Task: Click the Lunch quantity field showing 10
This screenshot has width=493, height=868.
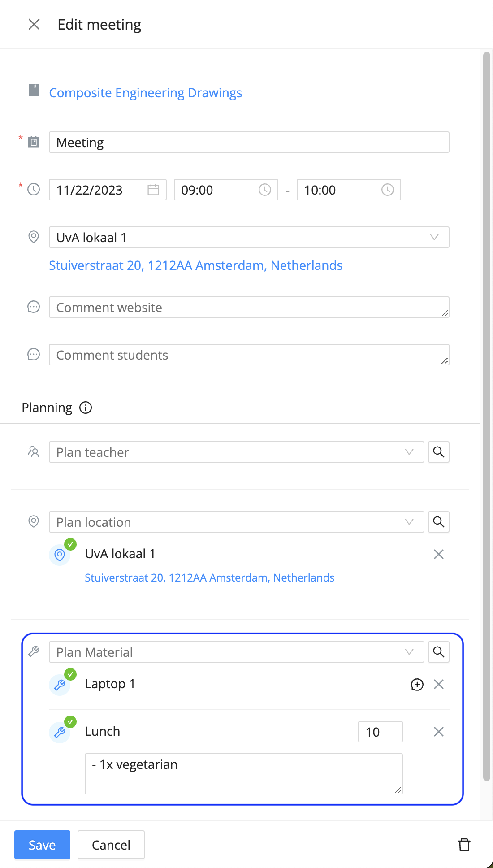Action: pos(381,732)
